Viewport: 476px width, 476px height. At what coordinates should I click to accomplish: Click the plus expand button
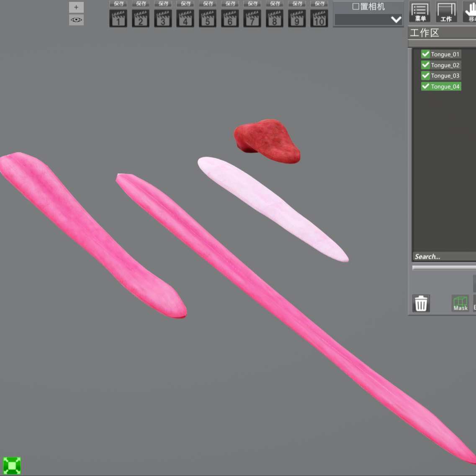[x=76, y=7]
